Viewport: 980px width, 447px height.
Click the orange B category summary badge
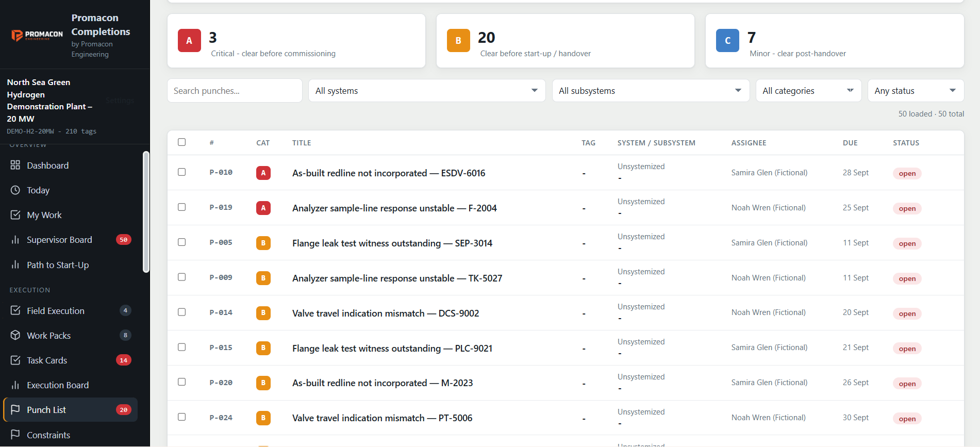tap(458, 41)
